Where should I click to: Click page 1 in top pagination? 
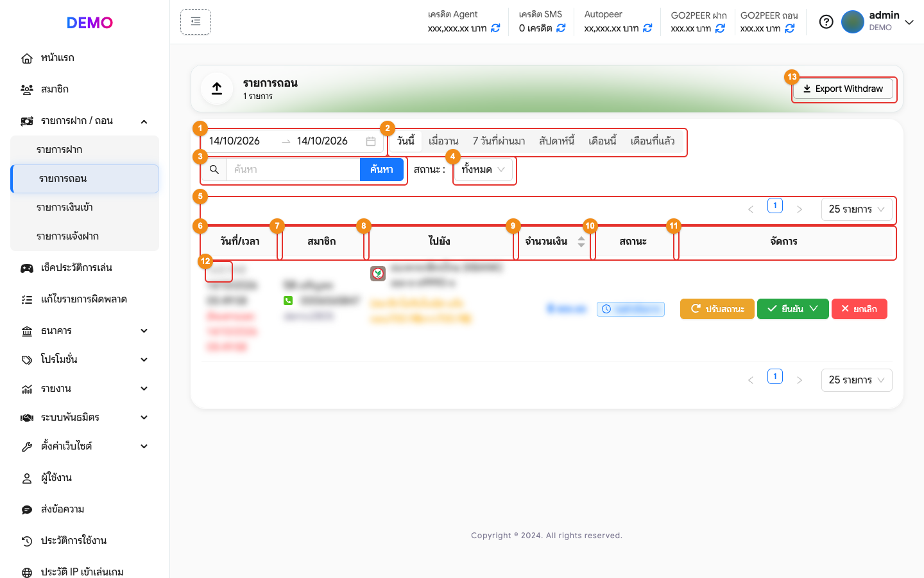[x=775, y=206]
